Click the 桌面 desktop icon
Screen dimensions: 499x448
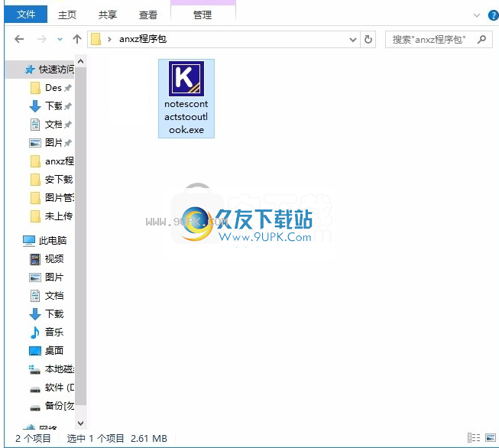[x=35, y=351]
